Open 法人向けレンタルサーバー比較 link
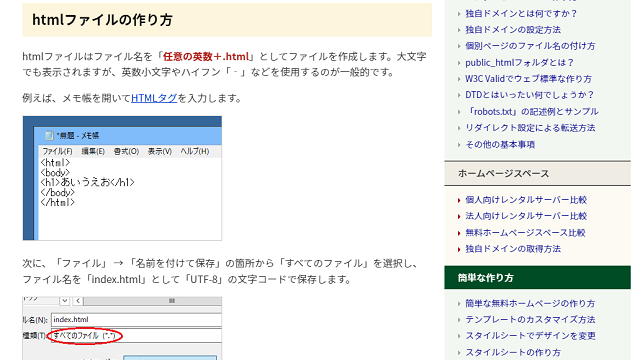This screenshot has width=640, height=360. (526, 216)
